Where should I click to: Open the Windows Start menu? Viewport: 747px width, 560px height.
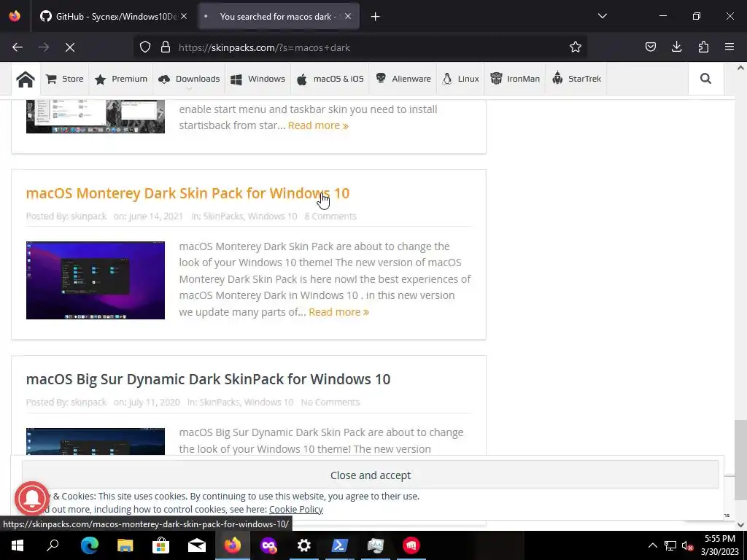click(x=18, y=545)
